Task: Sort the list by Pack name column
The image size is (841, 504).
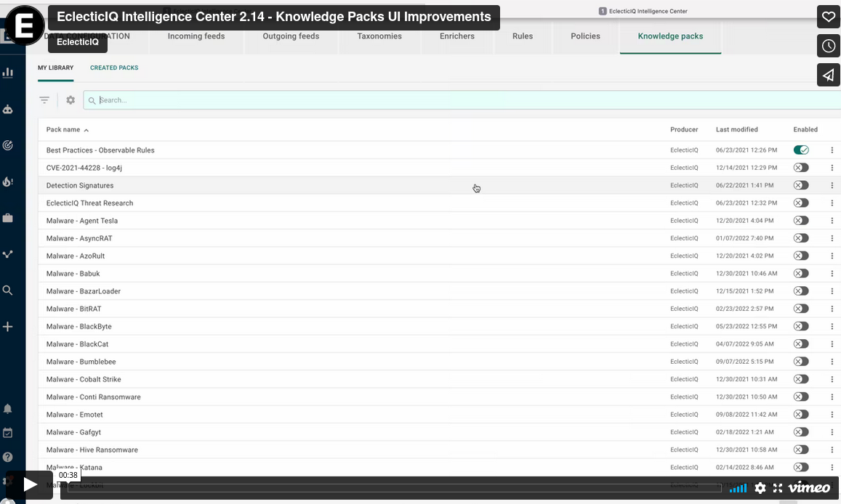Action: [63, 130]
